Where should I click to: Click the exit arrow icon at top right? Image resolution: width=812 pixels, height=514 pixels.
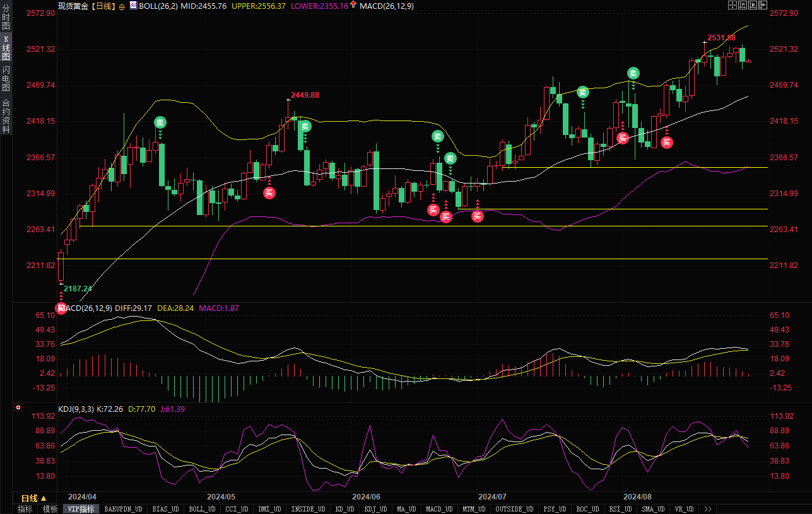[x=763, y=5]
